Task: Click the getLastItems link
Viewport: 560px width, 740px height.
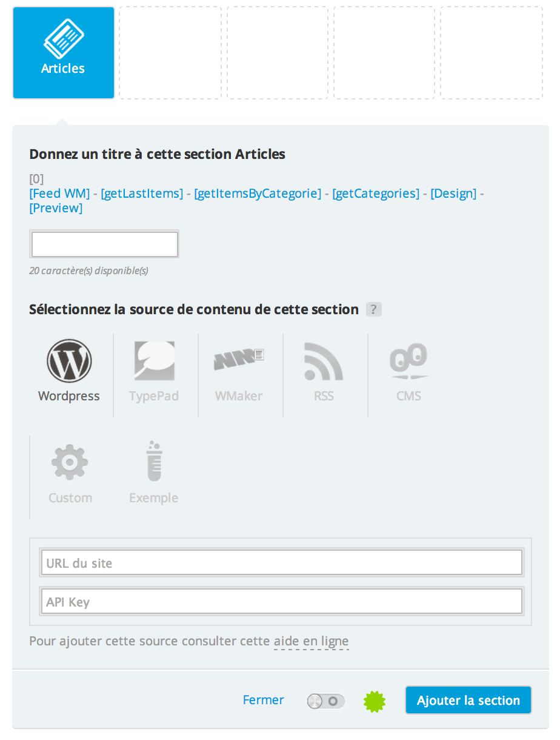Action: (x=142, y=193)
